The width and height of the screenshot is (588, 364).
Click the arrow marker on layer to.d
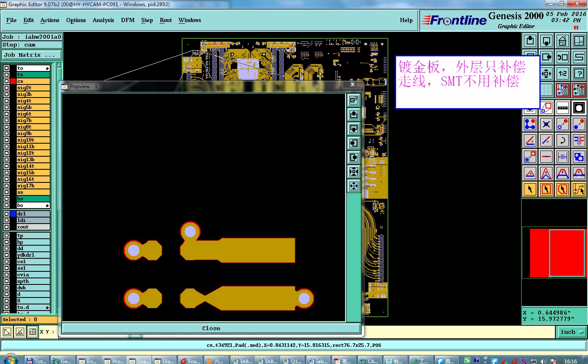(47, 307)
